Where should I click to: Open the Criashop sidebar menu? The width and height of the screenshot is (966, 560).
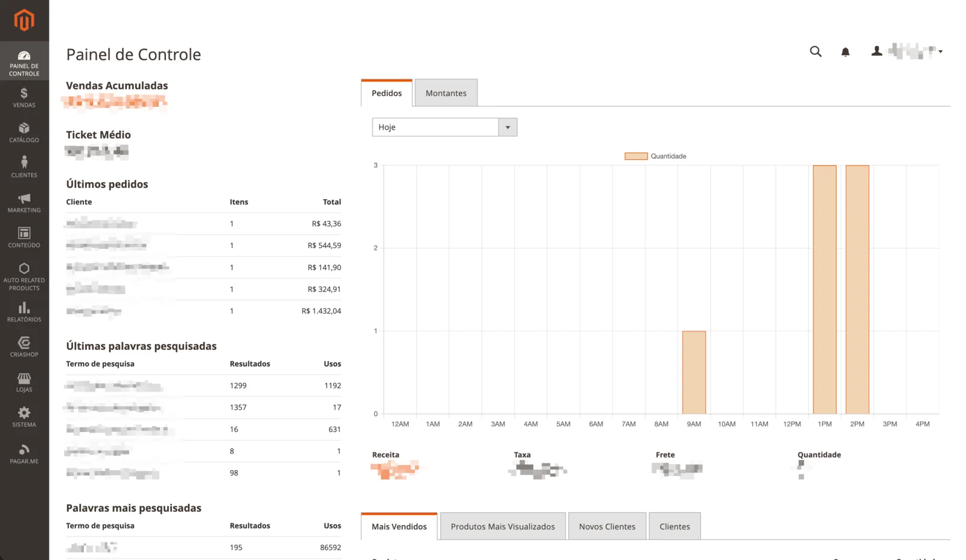point(24,347)
